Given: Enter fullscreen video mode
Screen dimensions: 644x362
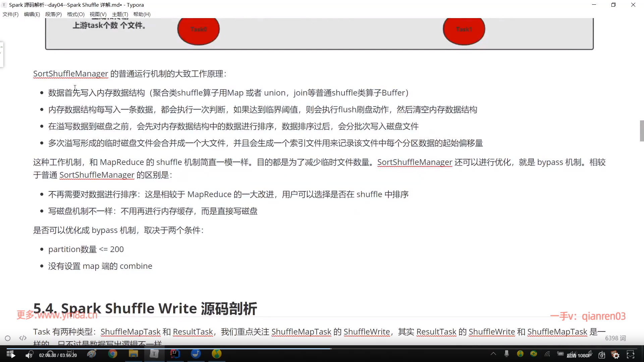Looking at the screenshot, I should coord(631,355).
